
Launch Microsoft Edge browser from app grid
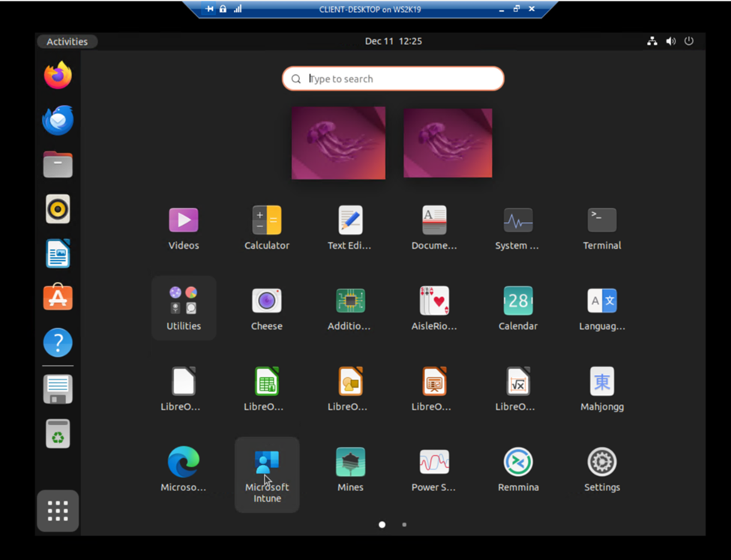(x=183, y=469)
